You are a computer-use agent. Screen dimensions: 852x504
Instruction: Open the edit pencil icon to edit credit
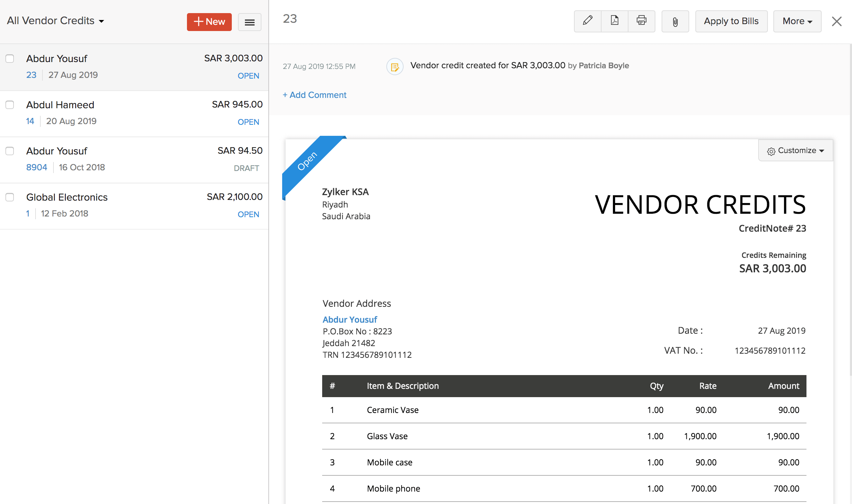click(587, 21)
